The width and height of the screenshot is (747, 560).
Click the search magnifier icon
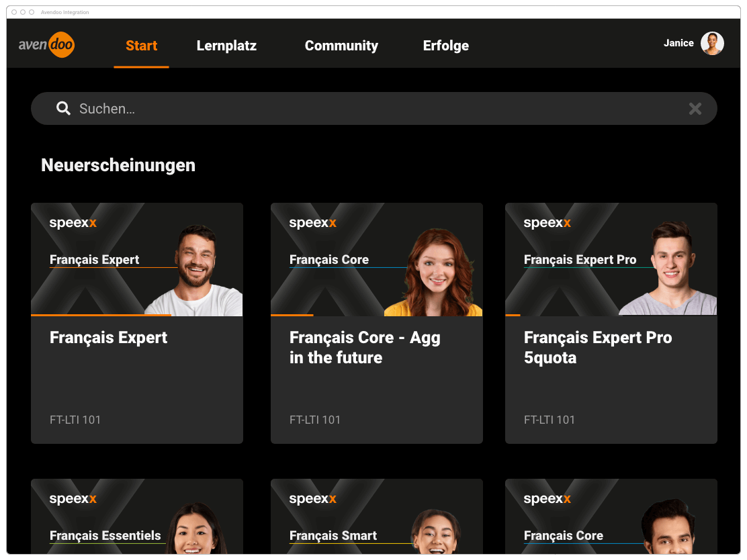63,109
